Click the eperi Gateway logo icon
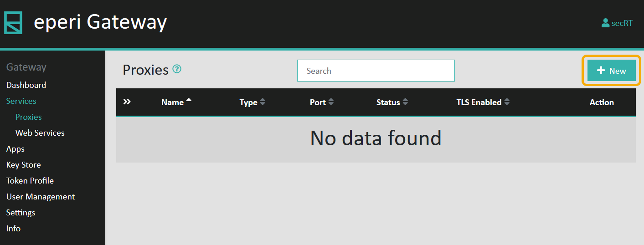This screenshot has height=245, width=644. [x=13, y=23]
